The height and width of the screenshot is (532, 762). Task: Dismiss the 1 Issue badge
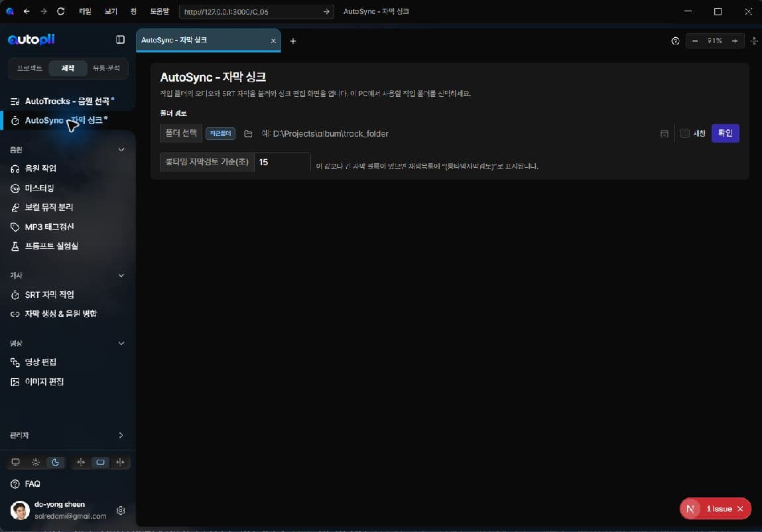pos(740,509)
